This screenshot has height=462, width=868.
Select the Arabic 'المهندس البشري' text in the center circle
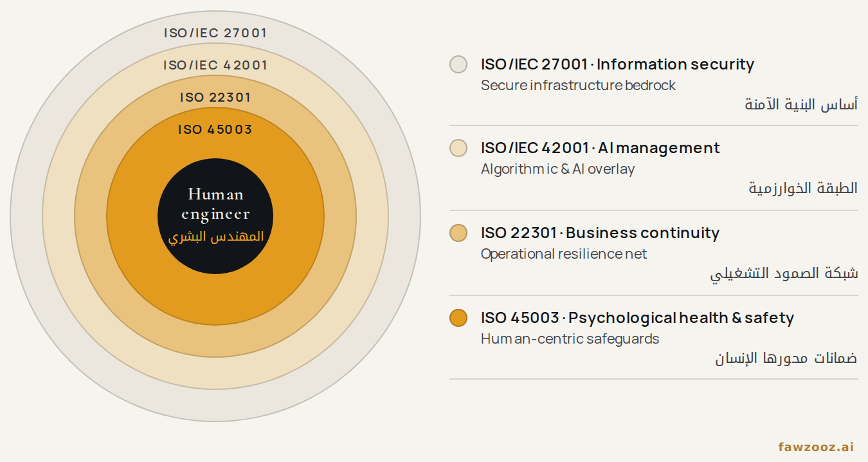216,237
